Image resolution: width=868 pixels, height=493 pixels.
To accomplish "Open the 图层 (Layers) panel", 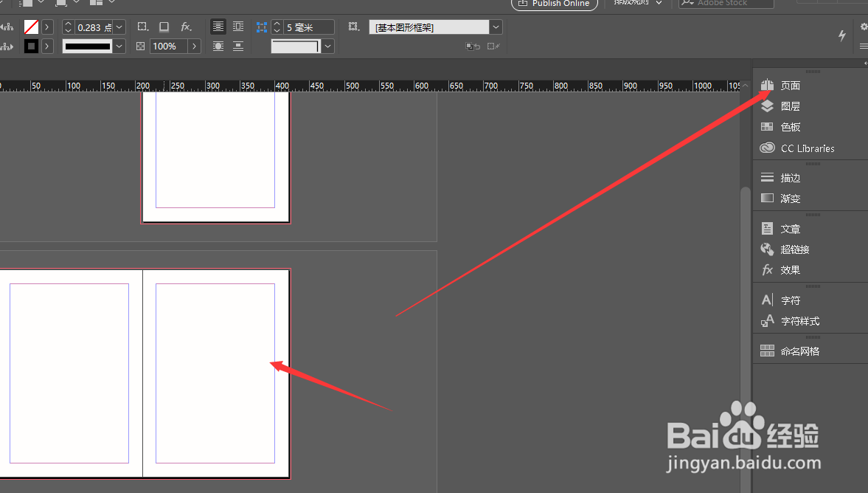I will coord(780,106).
